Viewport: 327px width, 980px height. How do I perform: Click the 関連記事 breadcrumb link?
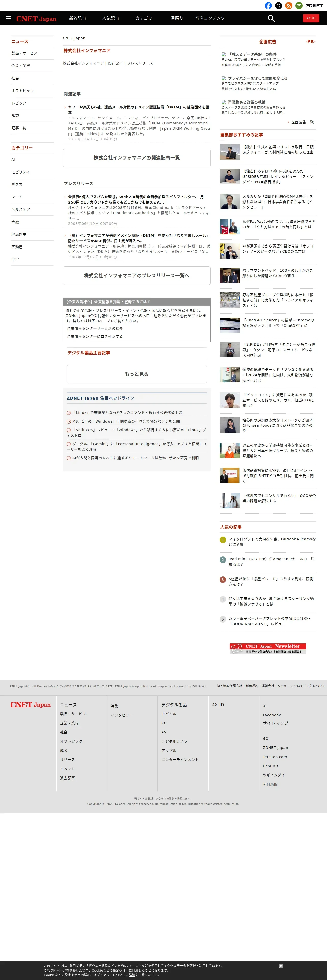(115, 63)
